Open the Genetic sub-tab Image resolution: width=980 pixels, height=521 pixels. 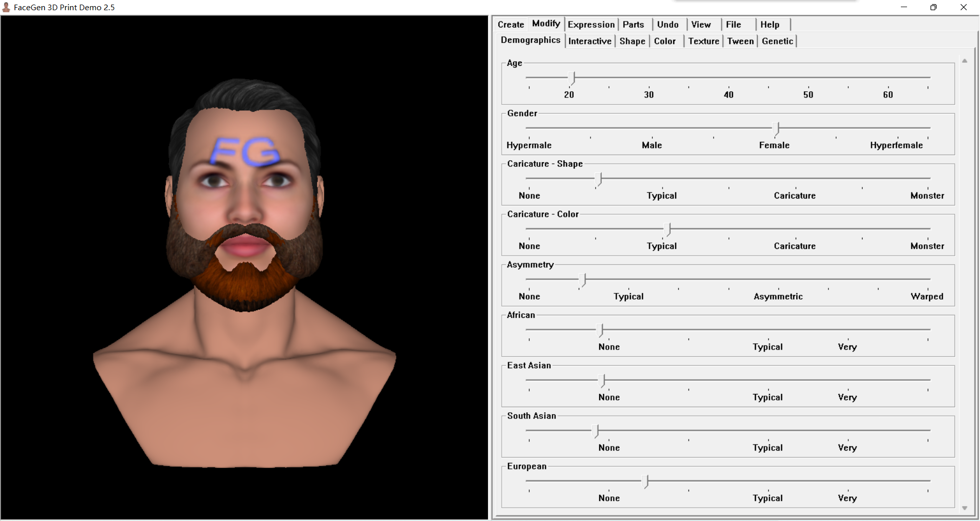[x=777, y=41]
